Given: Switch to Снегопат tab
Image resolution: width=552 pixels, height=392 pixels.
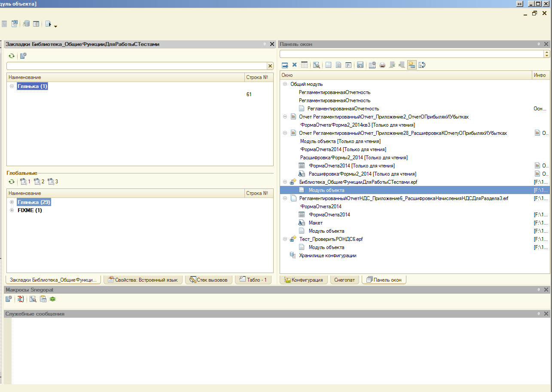Looking at the screenshot, I should (x=345, y=280).
